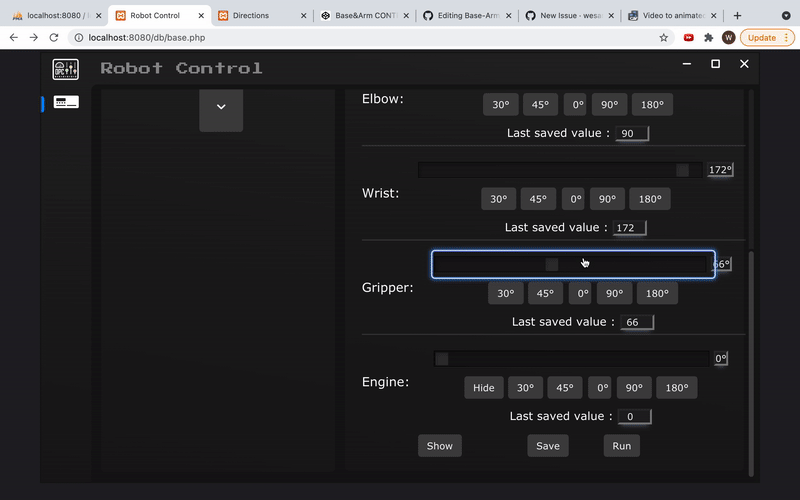Set Elbow to 45°
This screenshot has height=500, width=800.
(x=540, y=105)
